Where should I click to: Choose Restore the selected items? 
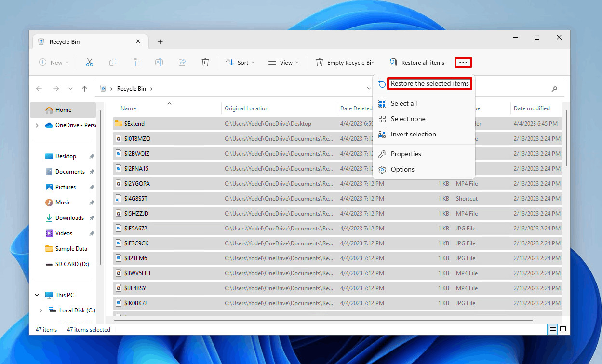tap(429, 84)
